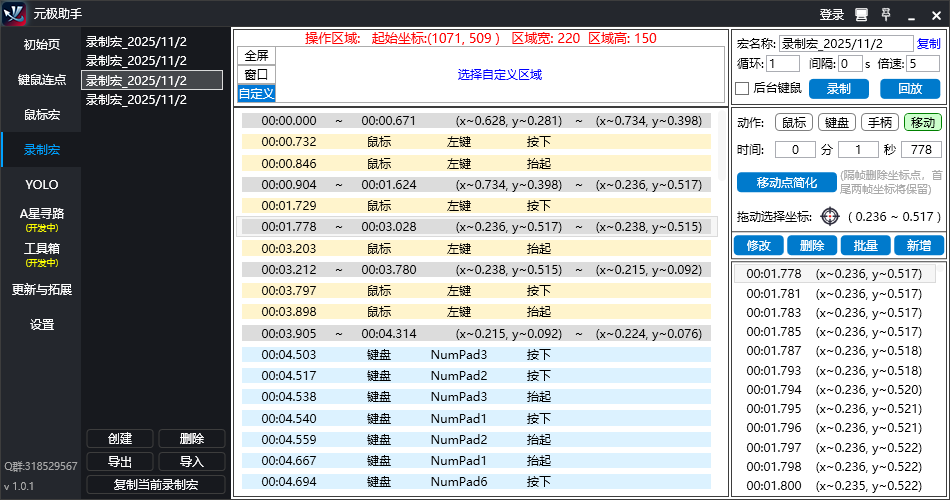Image resolution: width=950 pixels, height=500 pixels.
Task: Select the last 录制宏_2025/11/2 macro in list
Action: pos(152,99)
